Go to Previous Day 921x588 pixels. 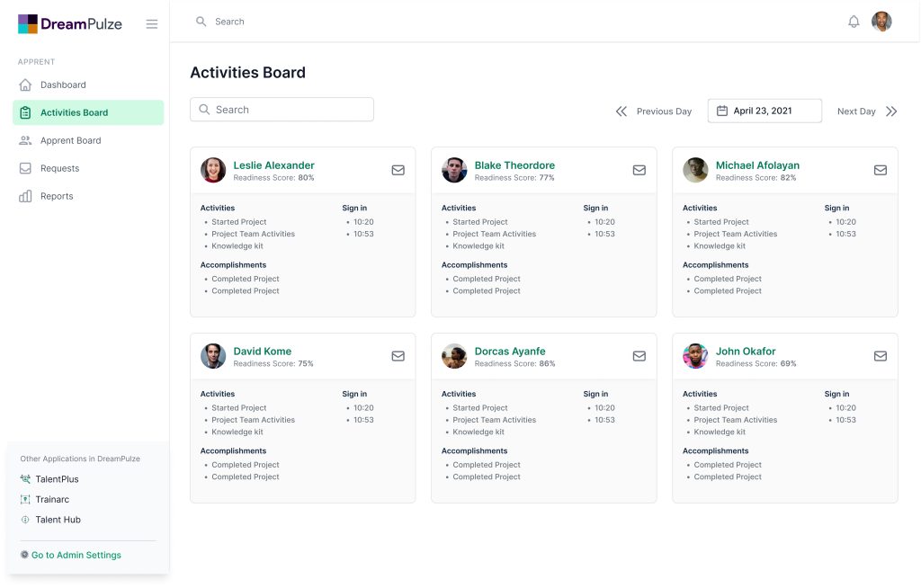click(654, 111)
